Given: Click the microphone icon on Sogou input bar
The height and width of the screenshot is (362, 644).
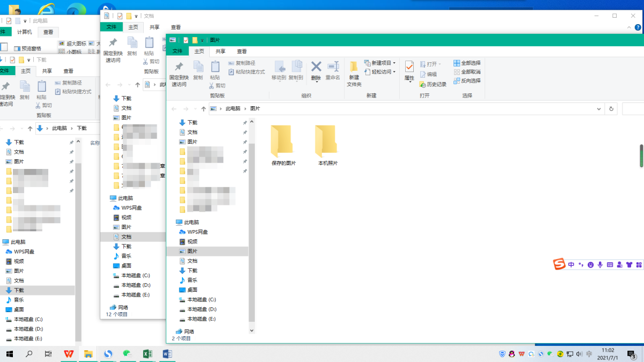Looking at the screenshot, I should tap(600, 264).
